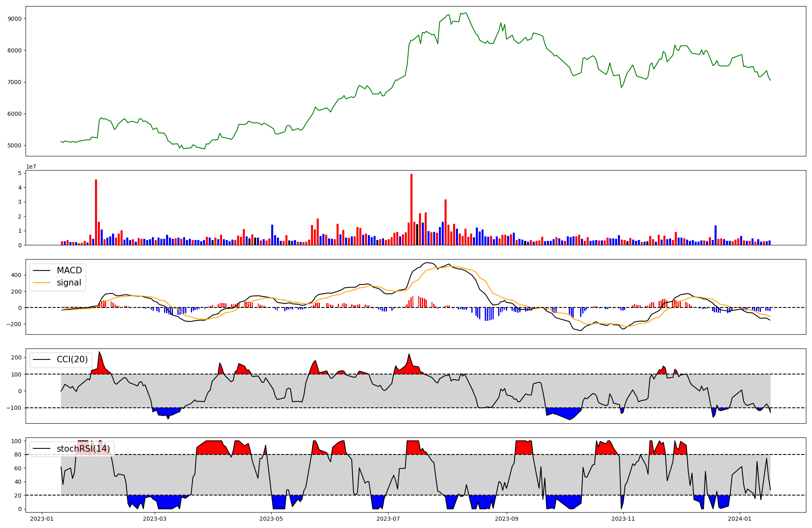812x528 pixels.
Task: Click the 2024-01 date tick label
Action: click(x=740, y=519)
